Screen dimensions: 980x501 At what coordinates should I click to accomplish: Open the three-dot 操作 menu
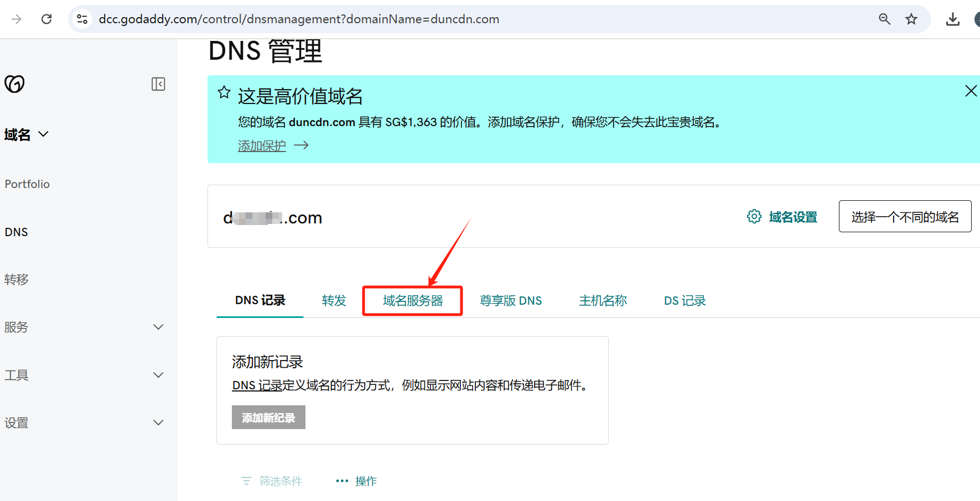coord(356,481)
